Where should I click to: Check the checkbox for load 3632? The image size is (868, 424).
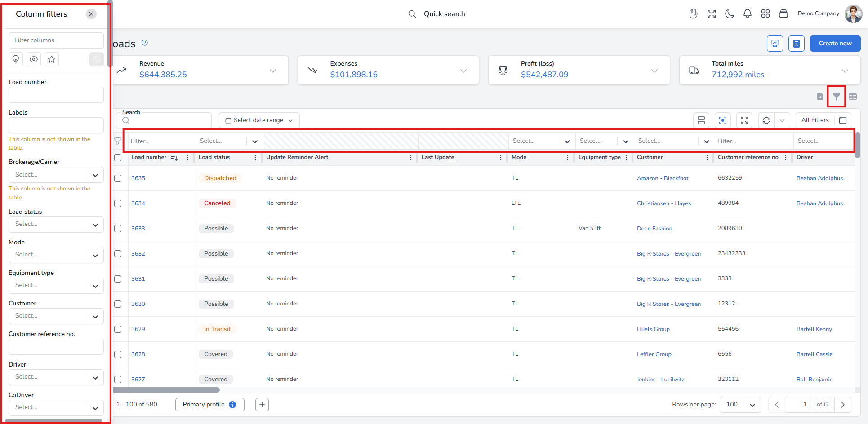click(x=118, y=254)
